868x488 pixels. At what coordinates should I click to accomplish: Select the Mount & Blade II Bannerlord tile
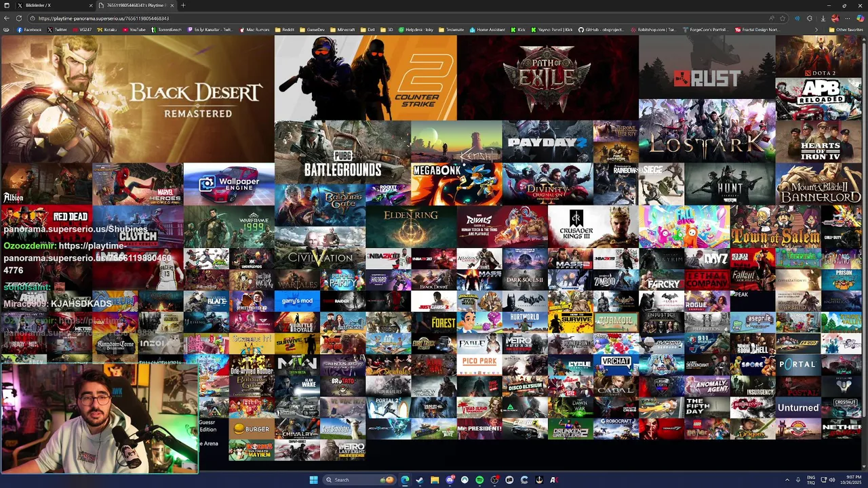click(818, 184)
